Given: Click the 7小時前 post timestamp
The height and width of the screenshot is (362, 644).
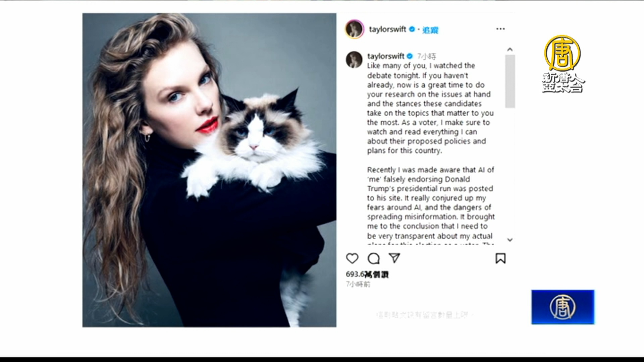Looking at the screenshot, I should pos(358,284).
